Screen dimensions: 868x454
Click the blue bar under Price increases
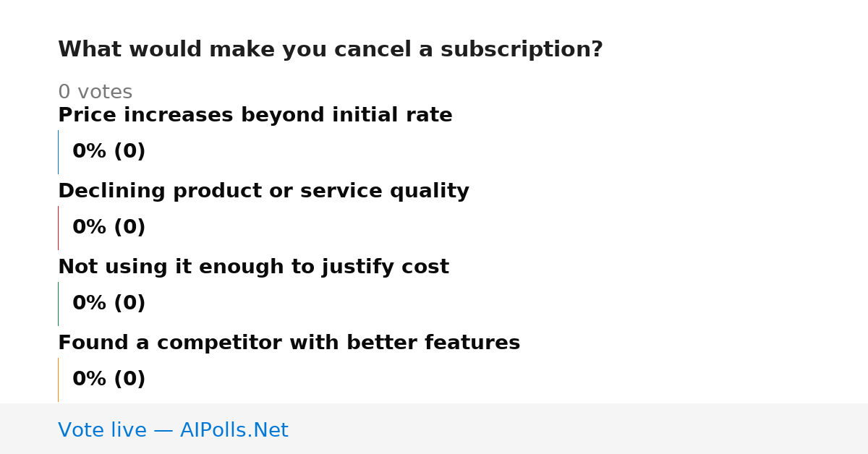click(x=58, y=152)
